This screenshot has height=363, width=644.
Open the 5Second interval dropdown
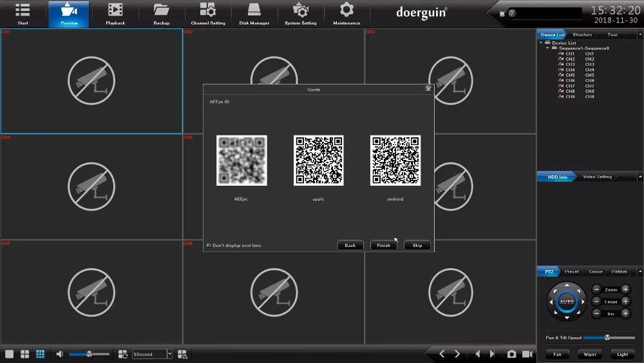tap(169, 354)
